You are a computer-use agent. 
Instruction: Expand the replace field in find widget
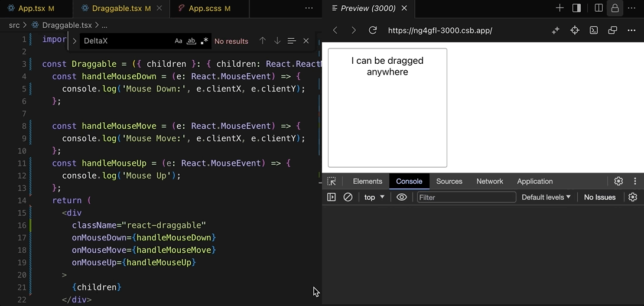[x=74, y=41]
